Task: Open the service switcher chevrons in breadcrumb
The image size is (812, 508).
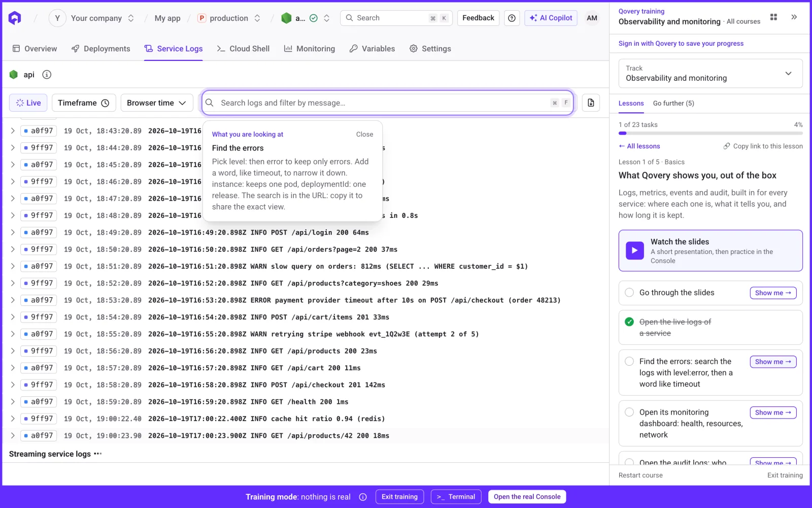Action: tap(326, 18)
